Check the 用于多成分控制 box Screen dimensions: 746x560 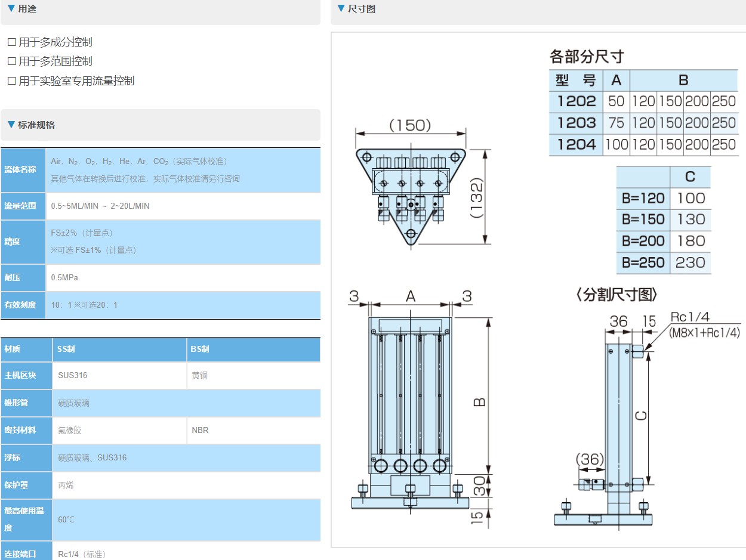(x=11, y=42)
